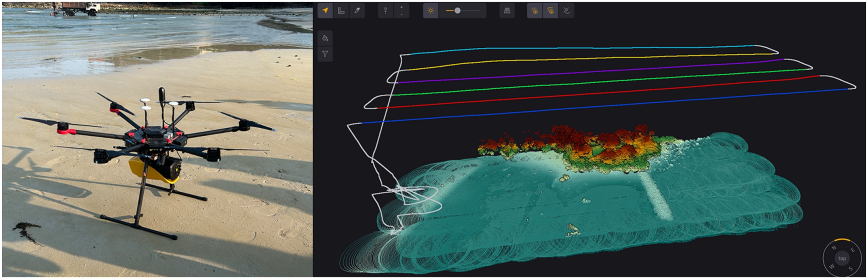Increase point size with plus
Screen dimensions: 868x280
401,7
